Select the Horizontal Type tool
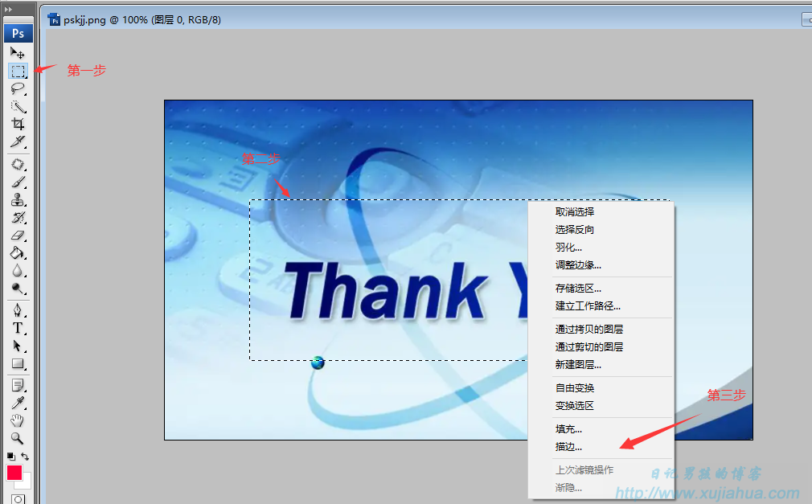Image resolution: width=812 pixels, height=504 pixels. click(18, 328)
